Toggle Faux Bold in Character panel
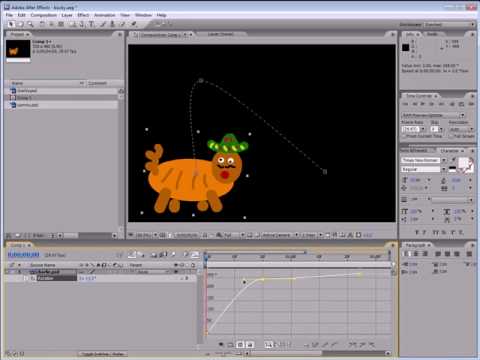The height and width of the screenshot is (360, 480). 417,232
